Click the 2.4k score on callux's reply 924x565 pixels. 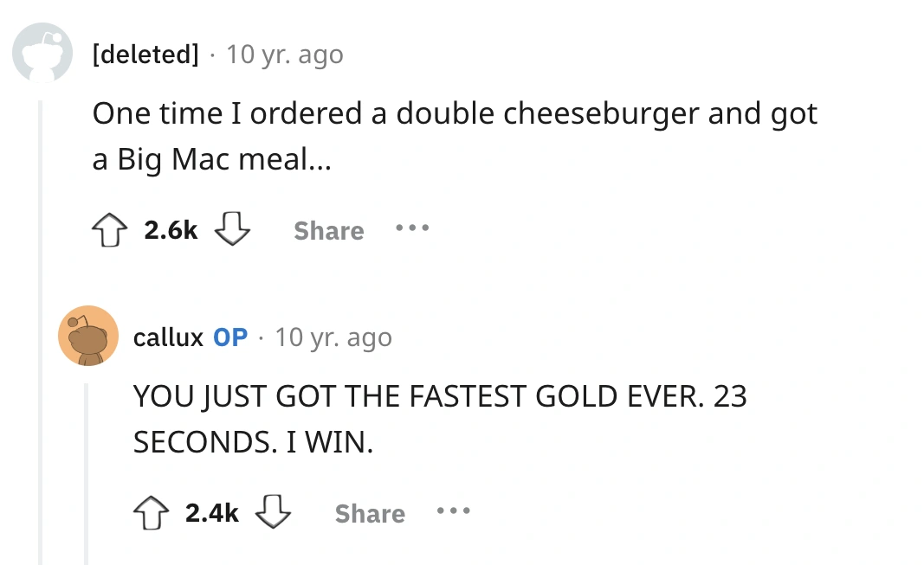click(211, 514)
